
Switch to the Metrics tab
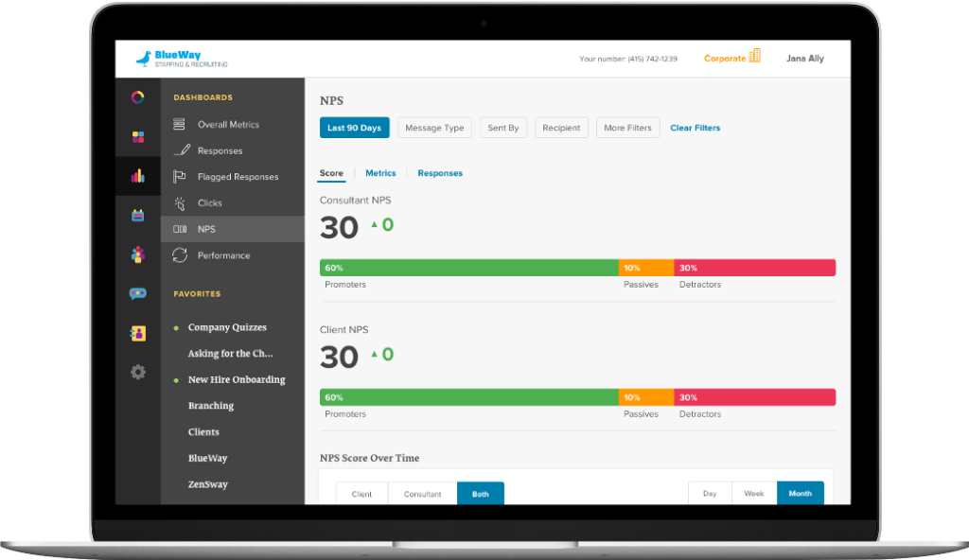380,173
